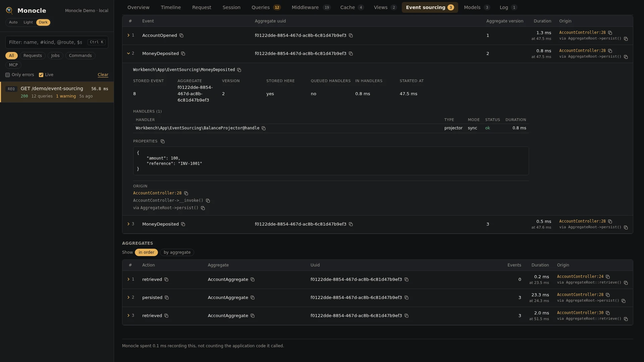Open the AccountController:28 origin link in AccountOpened row
644x362 pixels.
(x=582, y=33)
